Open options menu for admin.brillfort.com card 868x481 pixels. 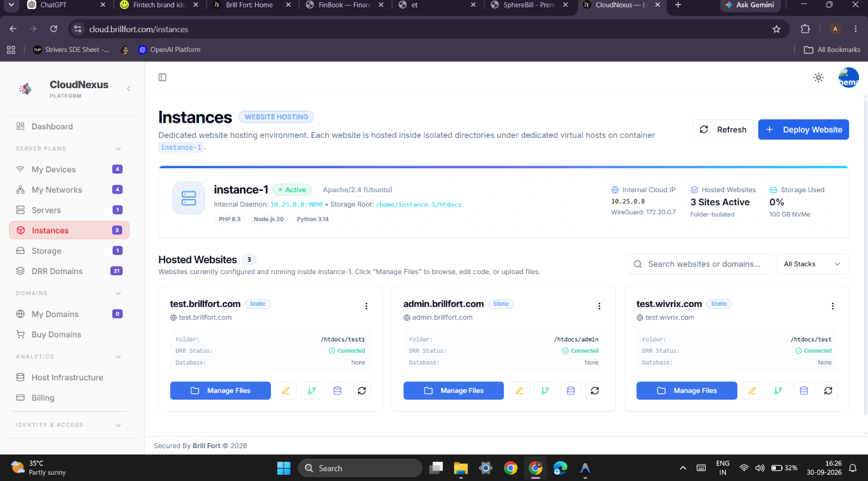tap(599, 306)
